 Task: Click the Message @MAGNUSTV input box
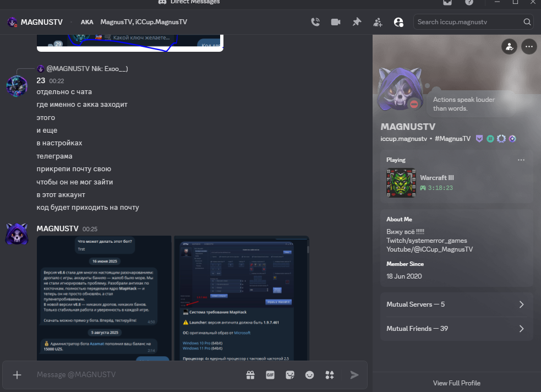[138, 375]
